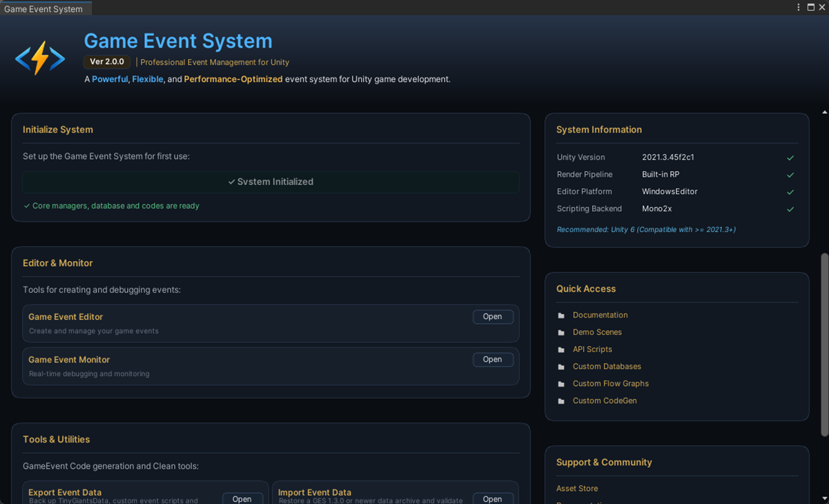
Task: Click the green checkmark next to Unity Version
Action: [x=790, y=158]
